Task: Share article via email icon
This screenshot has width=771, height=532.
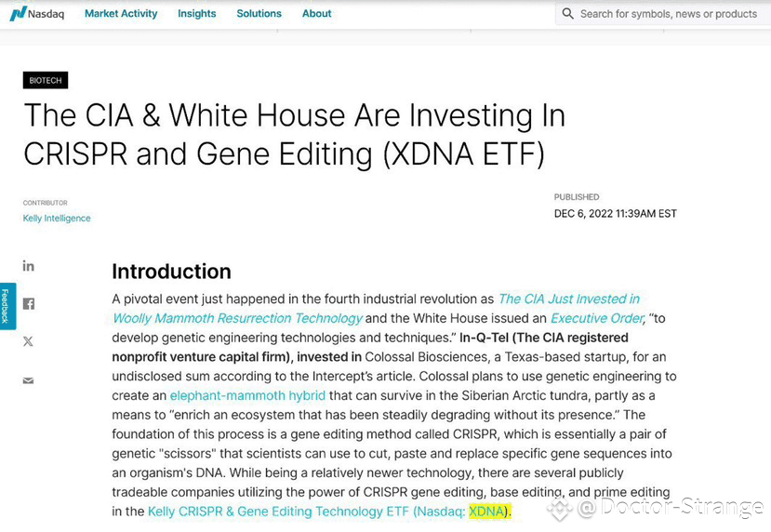Action: pos(29,380)
